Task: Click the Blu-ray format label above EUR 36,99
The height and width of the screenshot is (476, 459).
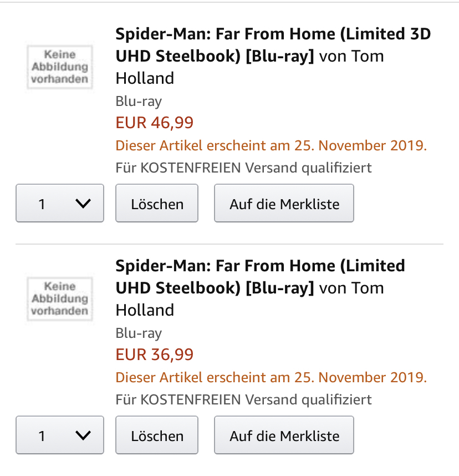Action: (x=139, y=333)
